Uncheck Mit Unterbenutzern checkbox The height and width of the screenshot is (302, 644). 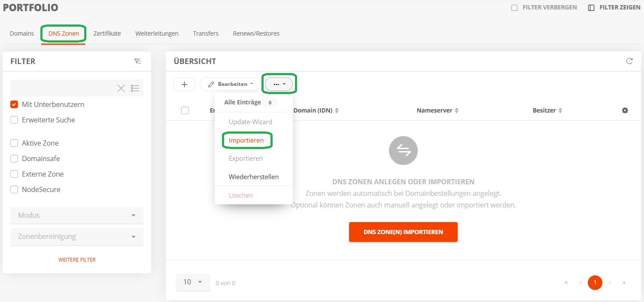point(14,104)
